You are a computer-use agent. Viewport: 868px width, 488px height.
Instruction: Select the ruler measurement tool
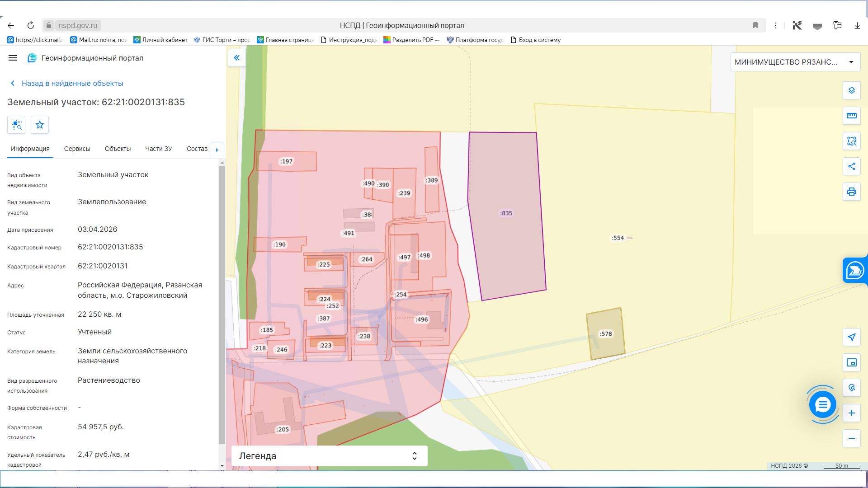[852, 116]
